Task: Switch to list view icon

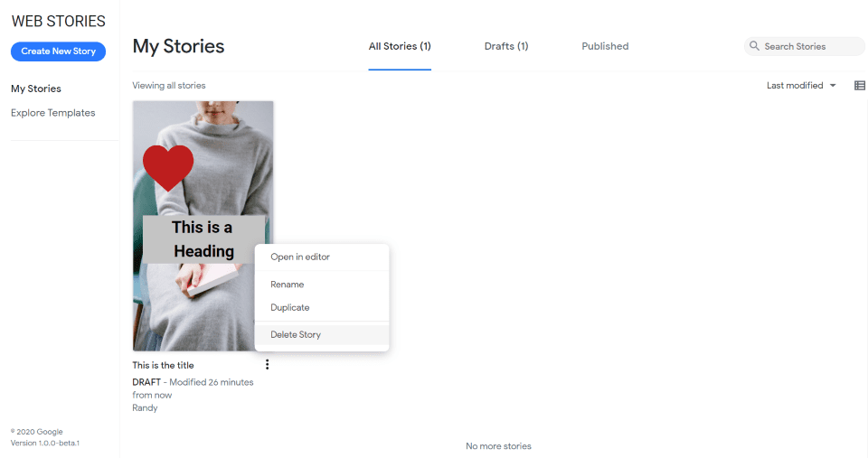Action: 859,85
